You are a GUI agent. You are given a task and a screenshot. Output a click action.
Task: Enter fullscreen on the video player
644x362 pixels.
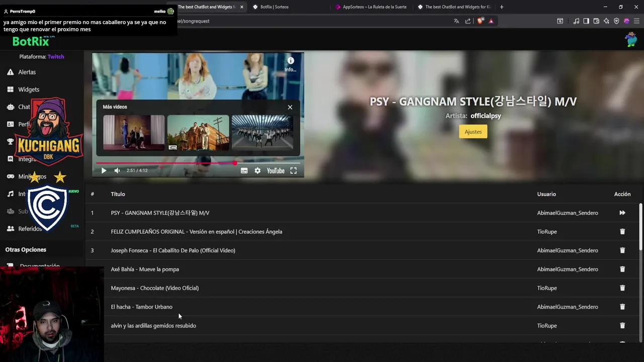[x=293, y=170]
